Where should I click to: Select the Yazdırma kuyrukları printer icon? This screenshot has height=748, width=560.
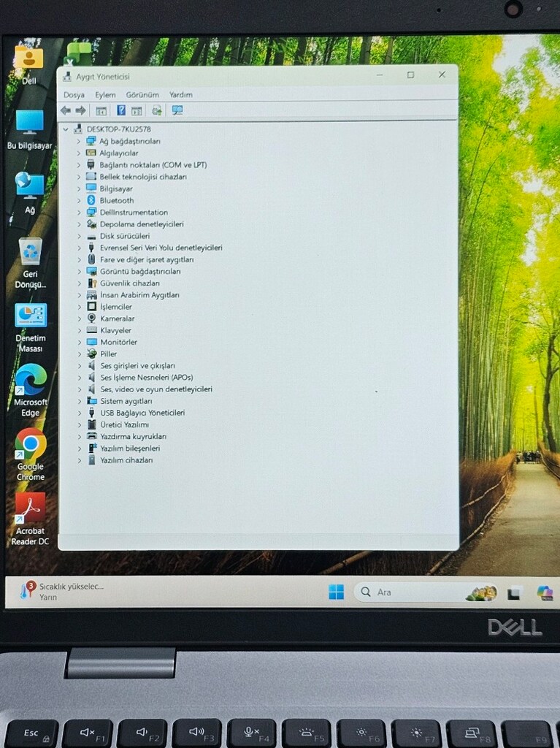coord(91,436)
